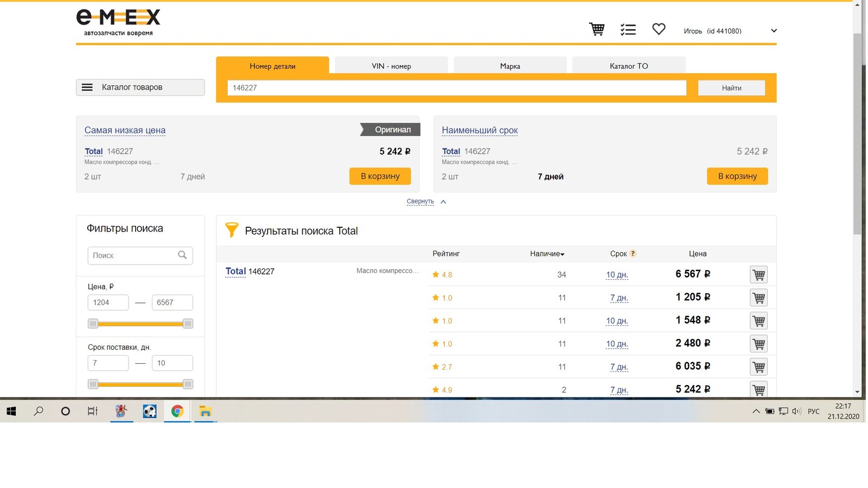Open the Наименьший срок link

[480, 130]
